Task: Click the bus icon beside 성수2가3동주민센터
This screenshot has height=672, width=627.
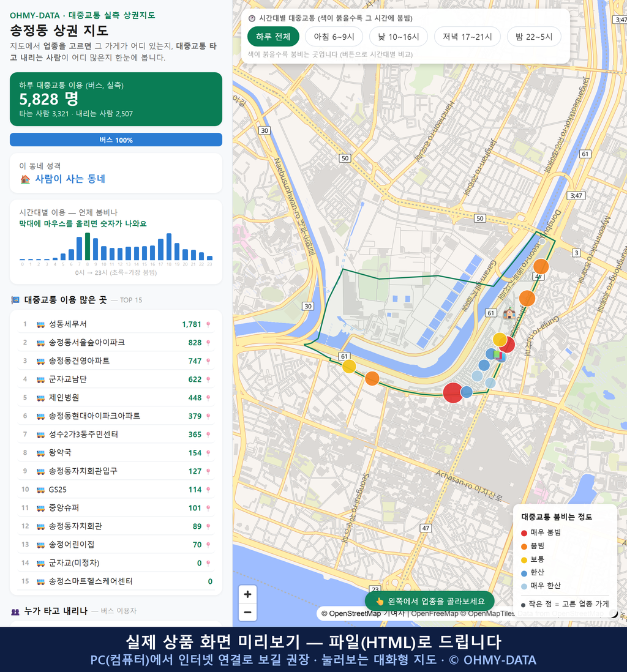Action: click(40, 435)
